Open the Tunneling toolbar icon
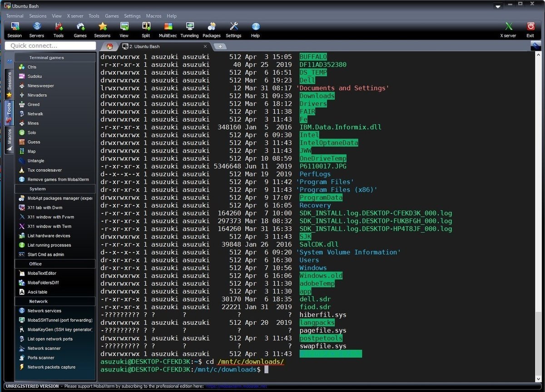545x392 pixels. tap(189, 30)
